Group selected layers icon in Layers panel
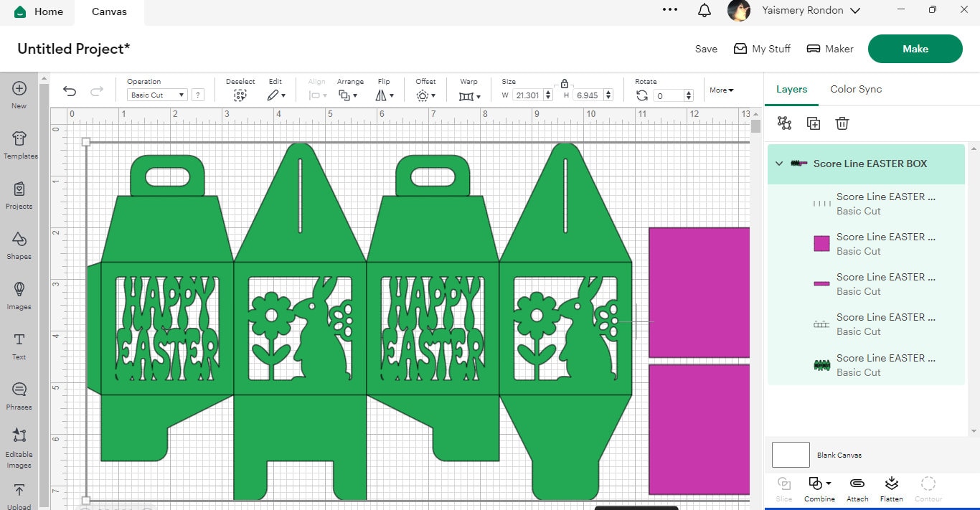The height and width of the screenshot is (510, 980). tap(784, 123)
